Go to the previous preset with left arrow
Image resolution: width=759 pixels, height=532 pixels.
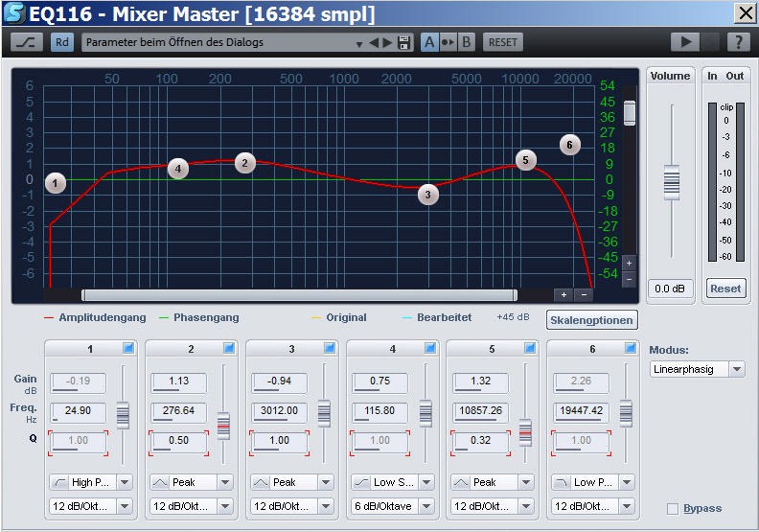pos(373,42)
